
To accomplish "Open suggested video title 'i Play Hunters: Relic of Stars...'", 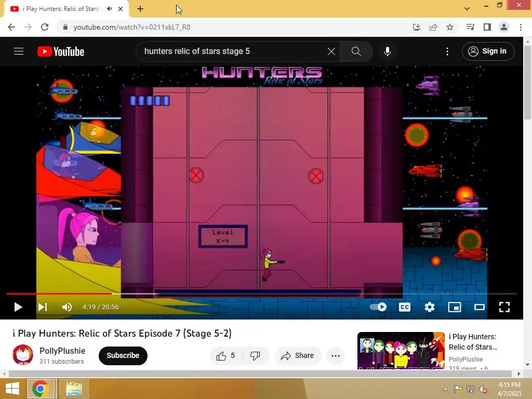I will click(473, 342).
